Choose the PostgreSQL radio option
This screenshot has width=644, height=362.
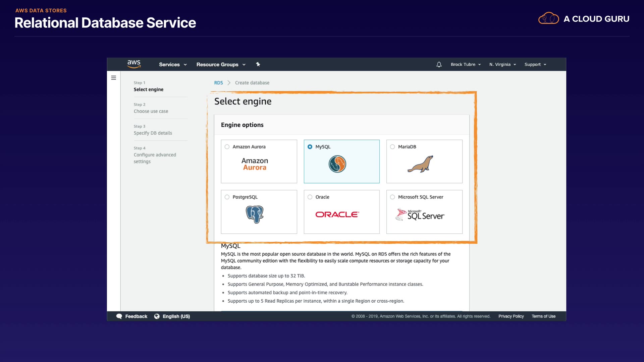[x=227, y=197]
